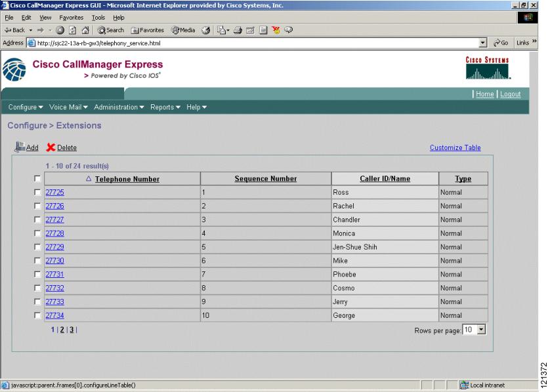Sort by Type column header
548x392 pixels.
tap(463, 179)
